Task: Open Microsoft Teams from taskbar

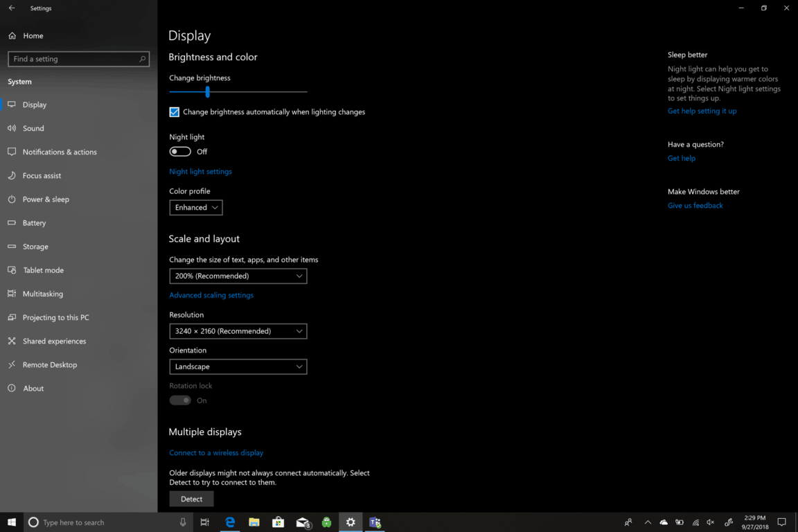Action: [x=375, y=522]
